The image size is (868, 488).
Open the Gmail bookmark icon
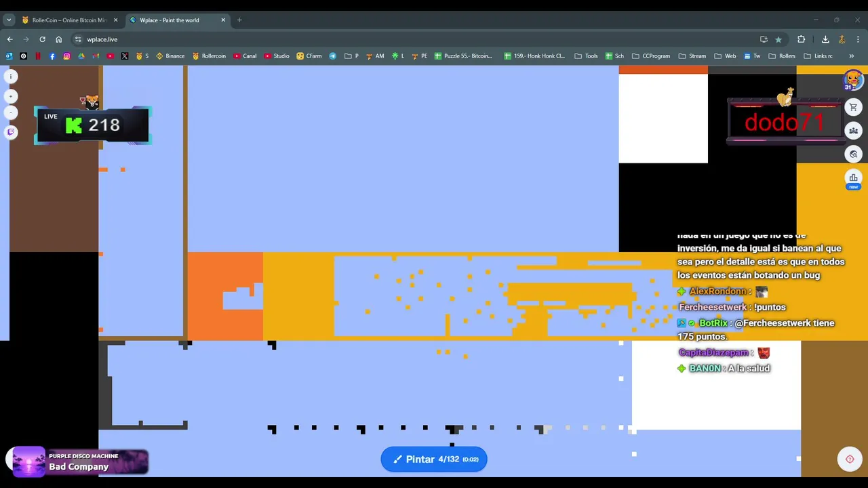coord(96,56)
